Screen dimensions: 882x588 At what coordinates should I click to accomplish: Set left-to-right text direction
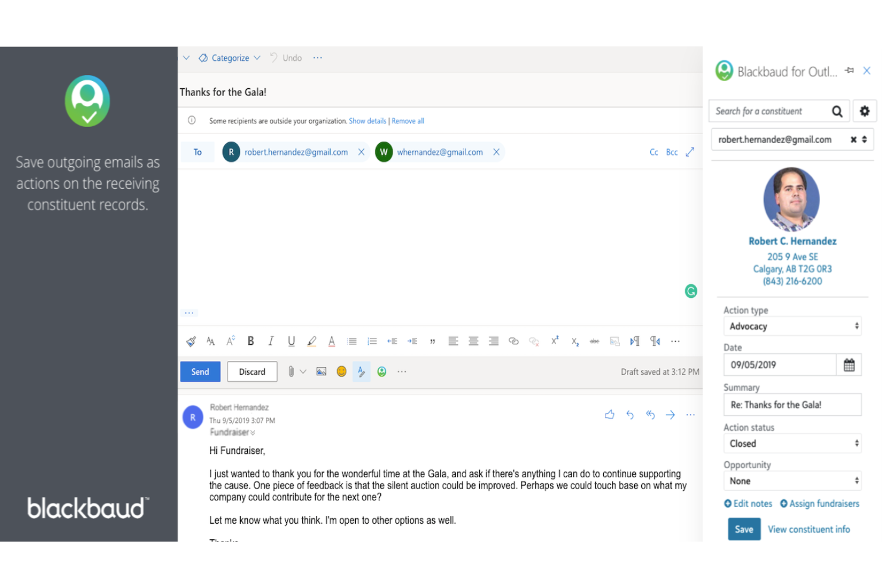point(635,341)
